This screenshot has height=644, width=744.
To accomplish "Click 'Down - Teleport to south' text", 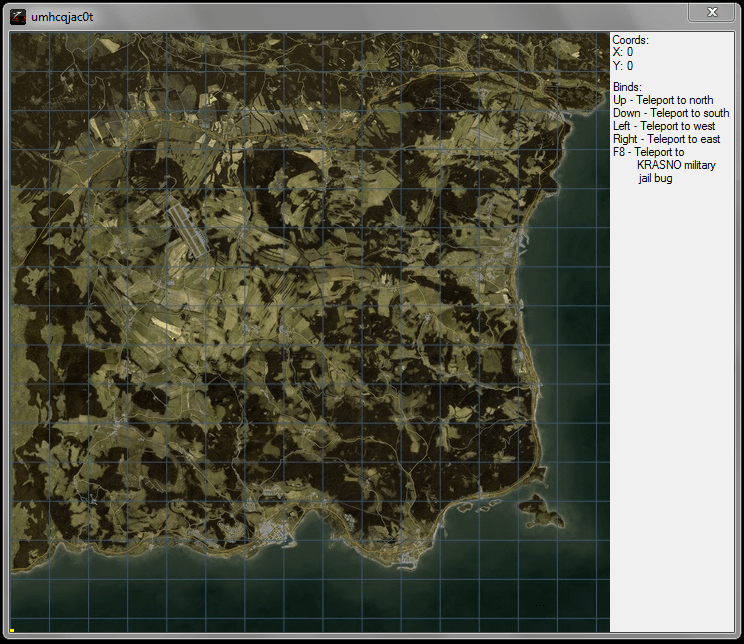I will tap(671, 113).
